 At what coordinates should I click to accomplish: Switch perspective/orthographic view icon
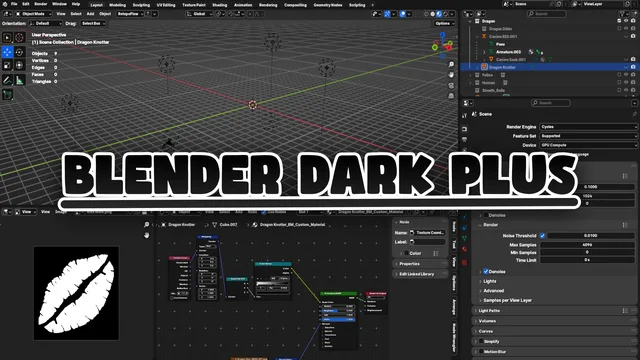[x=451, y=96]
